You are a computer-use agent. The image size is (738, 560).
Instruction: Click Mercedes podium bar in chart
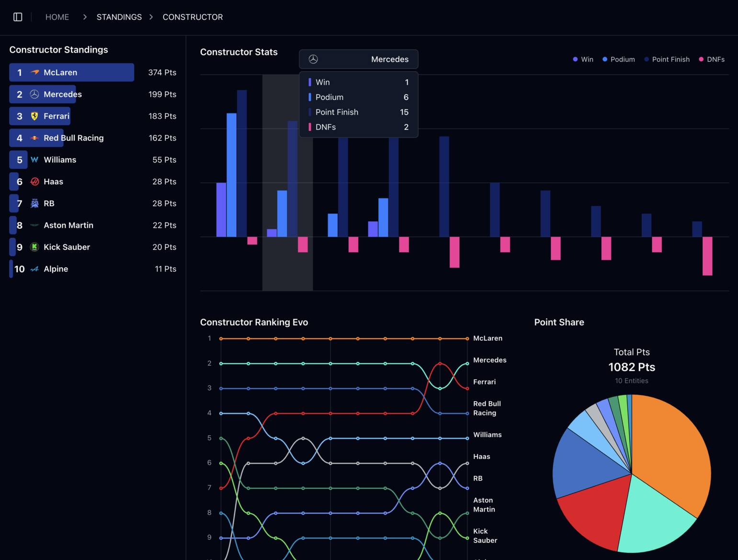click(x=282, y=214)
